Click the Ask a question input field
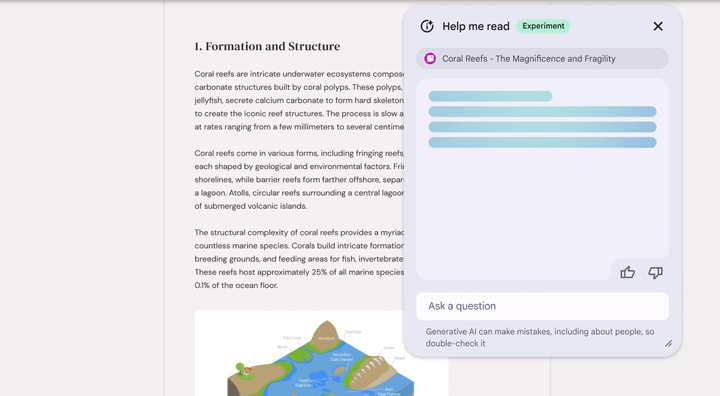Viewport: 720px width, 396px height. [542, 306]
